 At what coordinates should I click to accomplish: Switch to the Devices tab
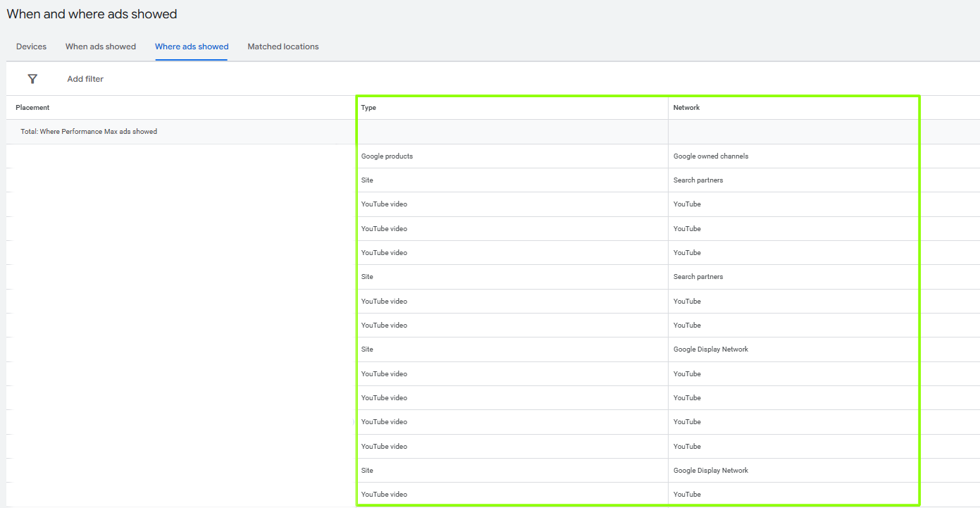coord(31,47)
